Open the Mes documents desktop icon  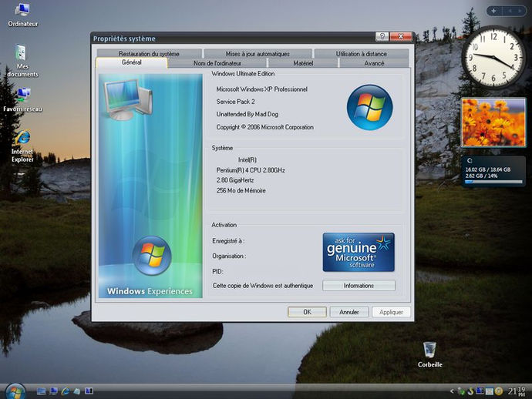(x=22, y=61)
